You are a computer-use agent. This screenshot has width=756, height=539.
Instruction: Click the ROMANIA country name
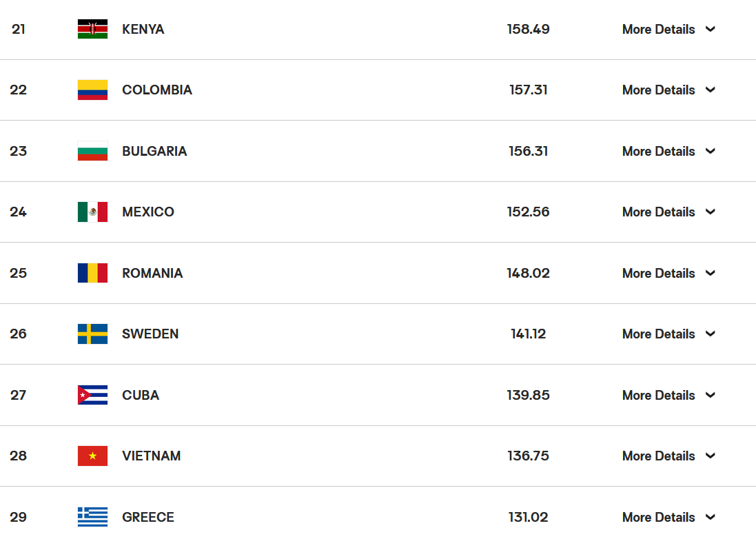point(152,273)
